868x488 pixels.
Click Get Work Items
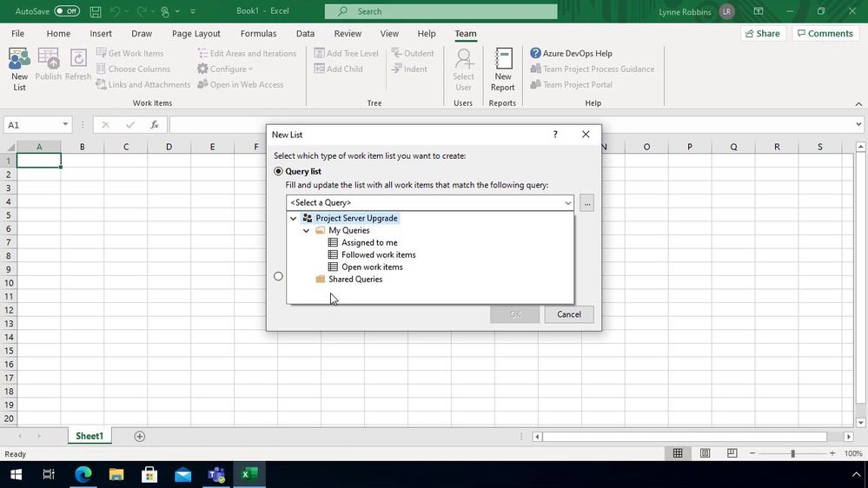pos(130,53)
